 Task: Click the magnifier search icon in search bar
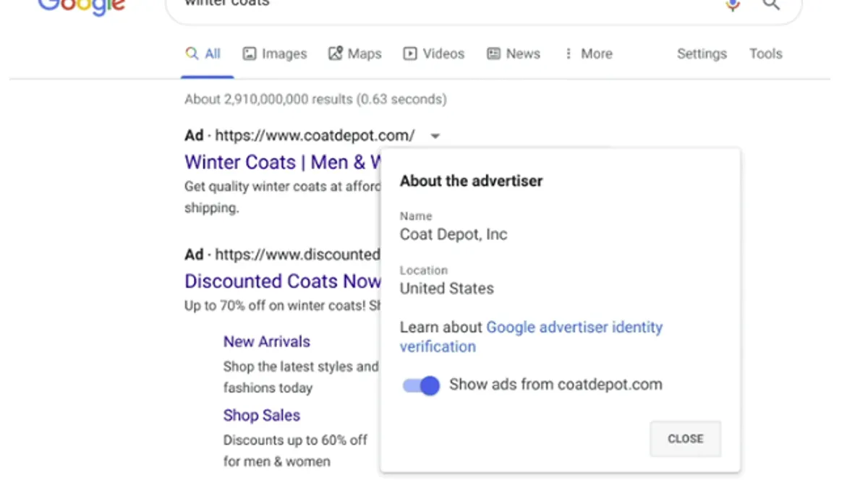point(771,4)
